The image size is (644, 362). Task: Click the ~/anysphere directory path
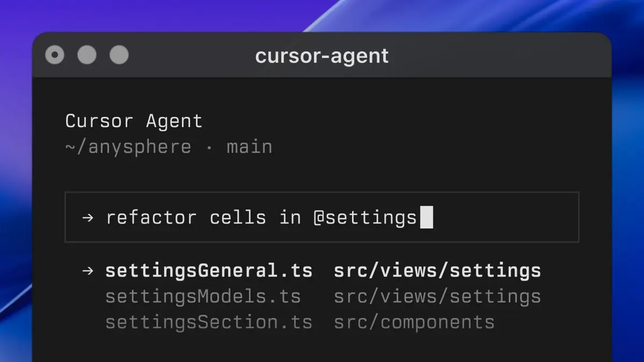coord(128,147)
